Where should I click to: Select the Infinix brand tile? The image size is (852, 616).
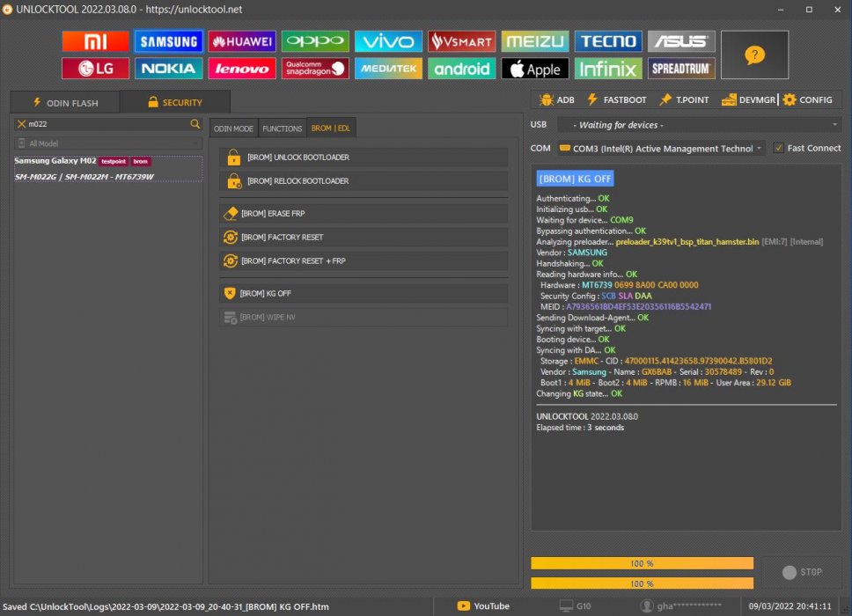click(608, 69)
